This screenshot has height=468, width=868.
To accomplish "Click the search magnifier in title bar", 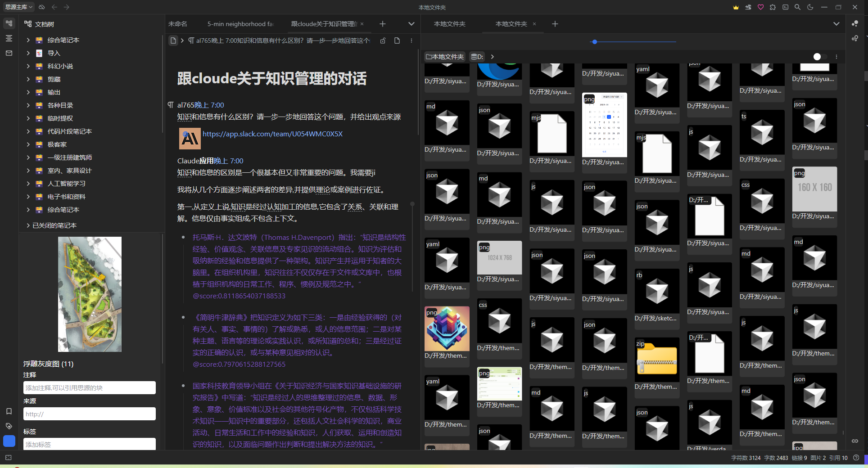I will (797, 7).
